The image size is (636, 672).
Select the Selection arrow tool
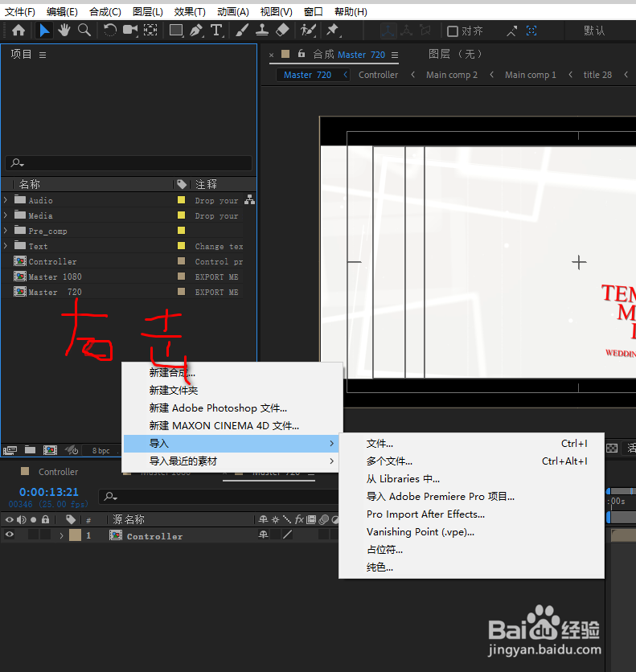tap(43, 31)
